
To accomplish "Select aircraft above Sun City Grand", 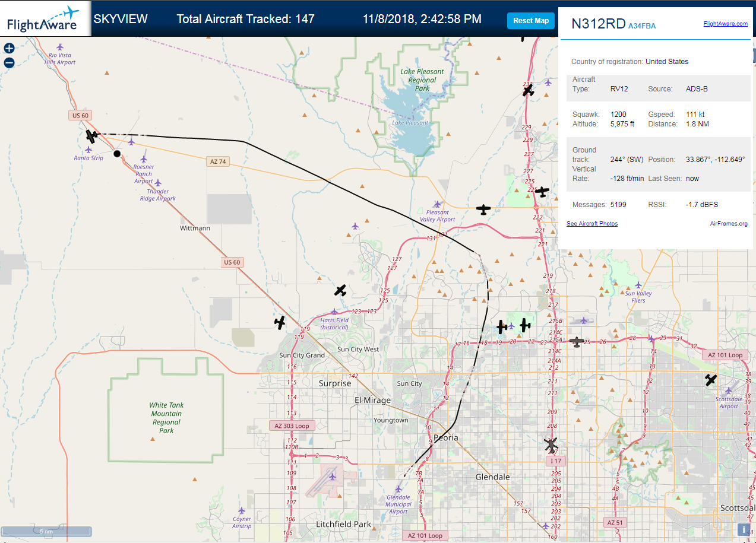I will tap(280, 322).
